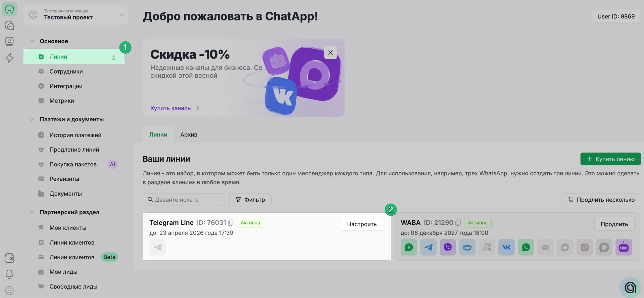Click the wallet icon in left rail
The width and height of the screenshot is (644, 298).
point(9,258)
